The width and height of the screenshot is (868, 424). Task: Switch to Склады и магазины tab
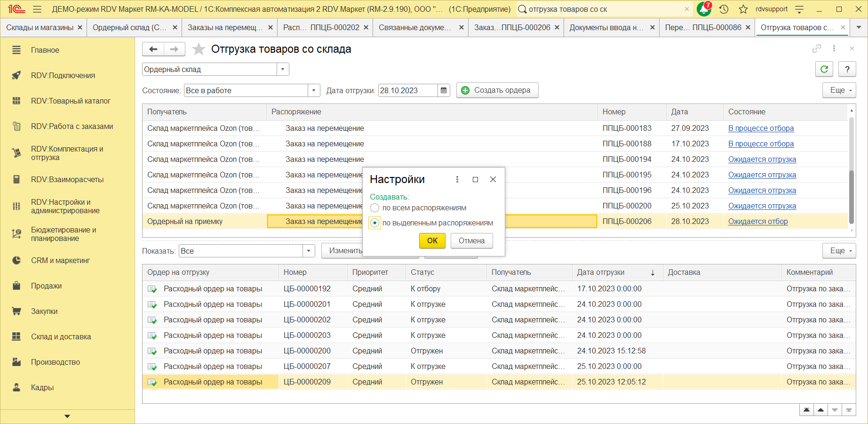(x=40, y=28)
